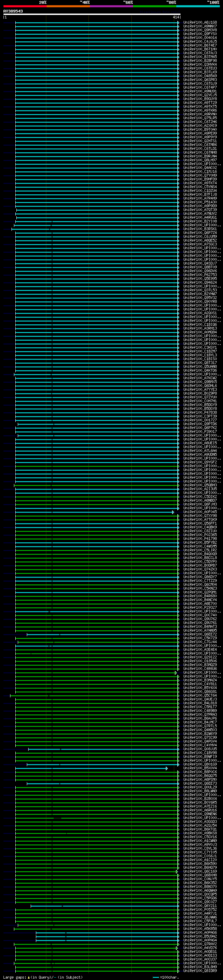Click the yellow large-gap marker in the legend

coord(29,977)
